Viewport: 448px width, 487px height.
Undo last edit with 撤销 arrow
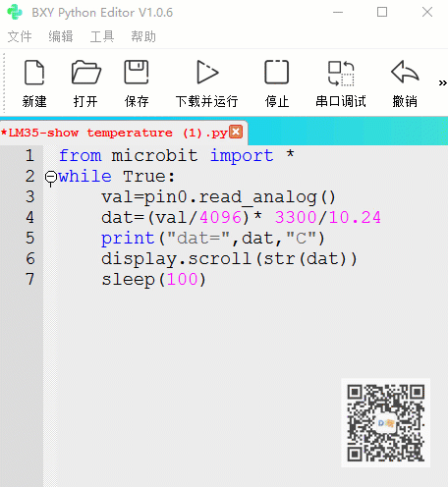point(405,72)
